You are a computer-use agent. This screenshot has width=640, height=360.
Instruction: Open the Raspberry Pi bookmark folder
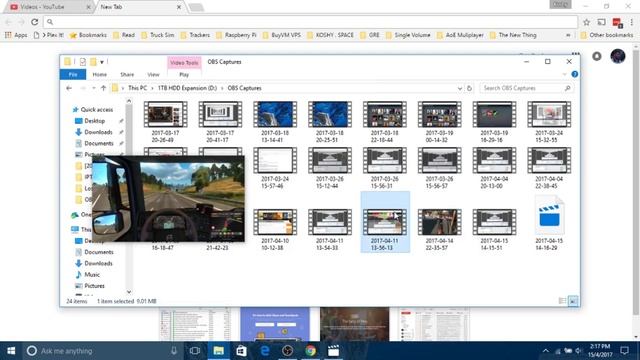(x=236, y=35)
